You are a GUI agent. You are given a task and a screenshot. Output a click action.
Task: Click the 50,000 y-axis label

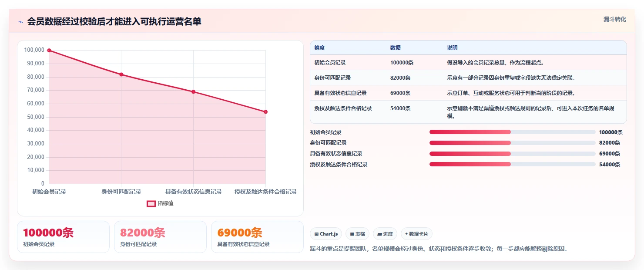pos(36,117)
